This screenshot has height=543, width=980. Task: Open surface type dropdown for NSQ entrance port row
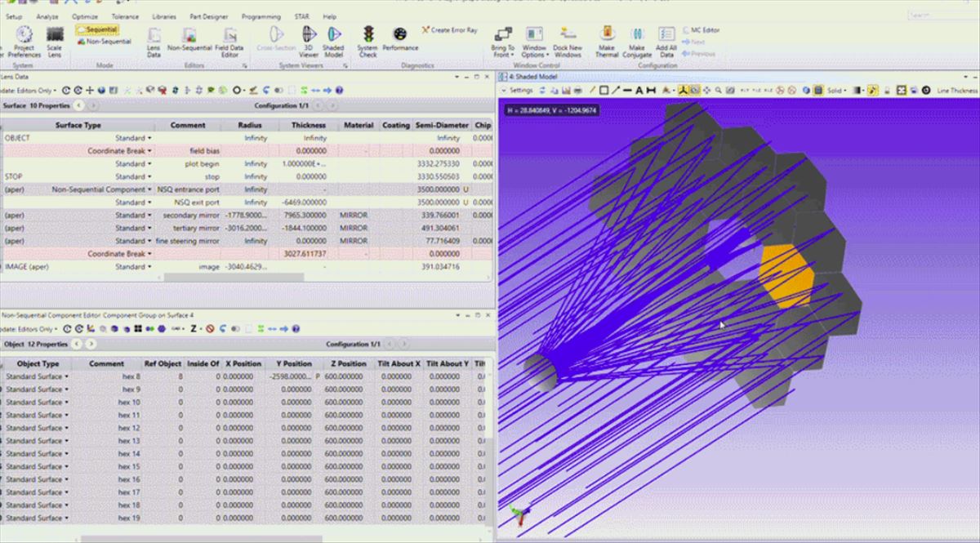tap(150, 189)
